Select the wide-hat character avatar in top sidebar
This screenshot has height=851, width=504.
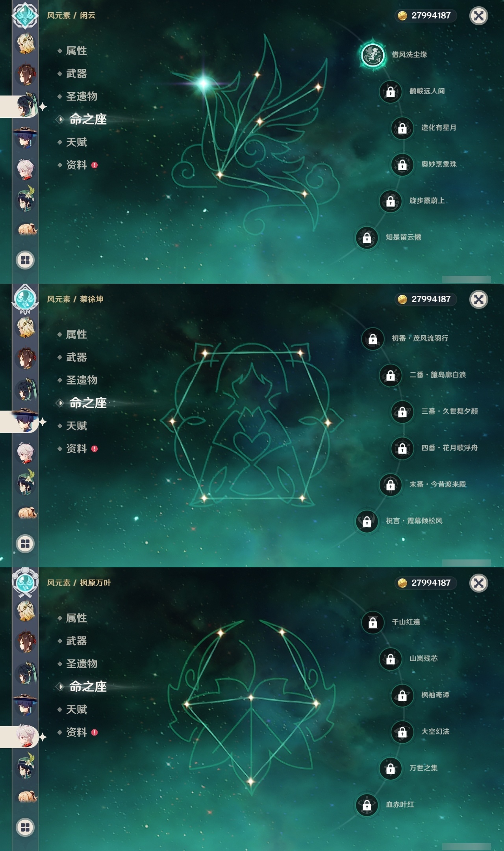[25, 137]
